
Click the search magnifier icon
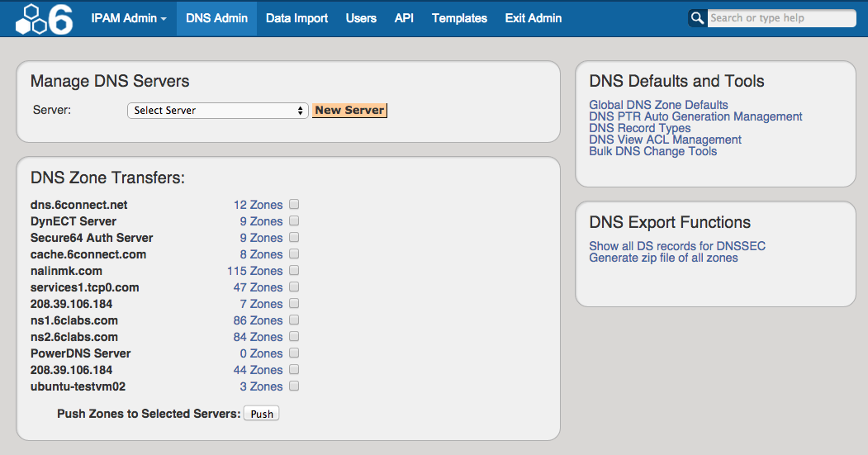(x=698, y=18)
